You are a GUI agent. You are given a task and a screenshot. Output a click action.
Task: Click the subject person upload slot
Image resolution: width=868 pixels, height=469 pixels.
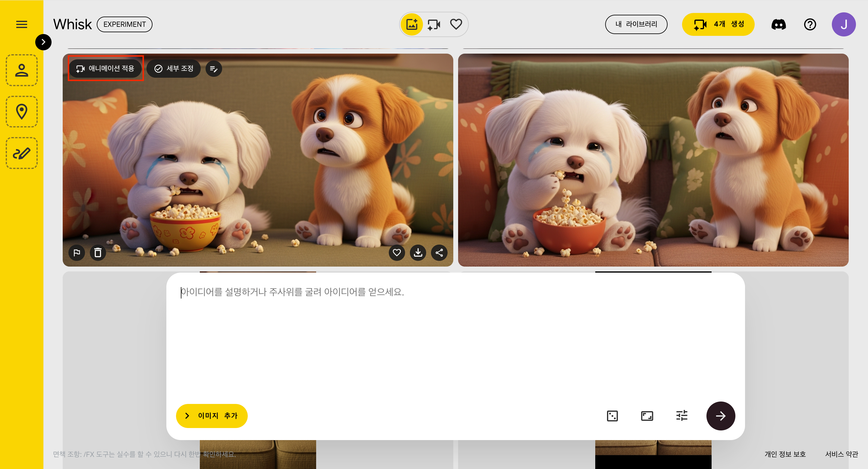pyautogui.click(x=22, y=70)
